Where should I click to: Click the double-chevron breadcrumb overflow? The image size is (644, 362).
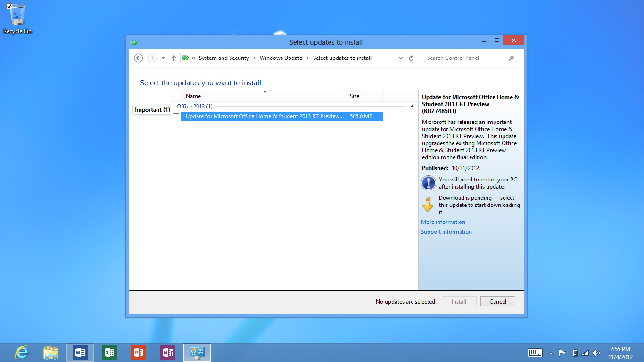[x=193, y=58]
